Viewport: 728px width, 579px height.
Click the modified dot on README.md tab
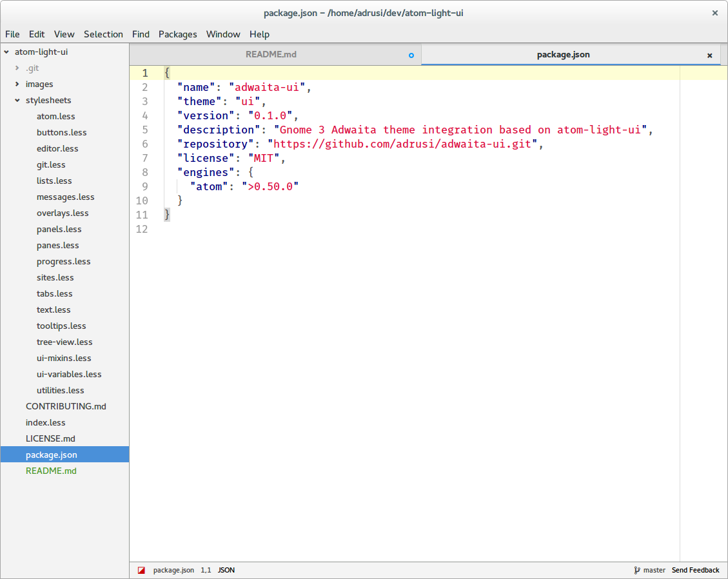[x=411, y=55]
